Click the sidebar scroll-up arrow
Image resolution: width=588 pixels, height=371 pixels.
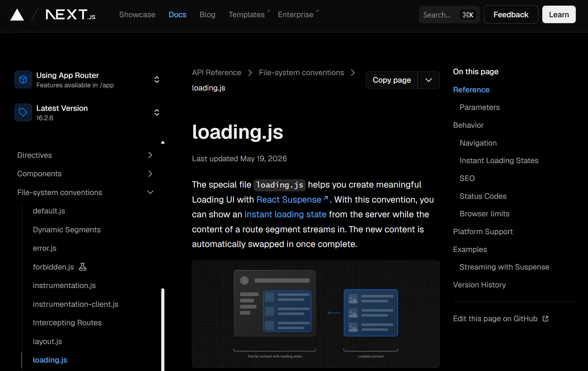tap(163, 142)
